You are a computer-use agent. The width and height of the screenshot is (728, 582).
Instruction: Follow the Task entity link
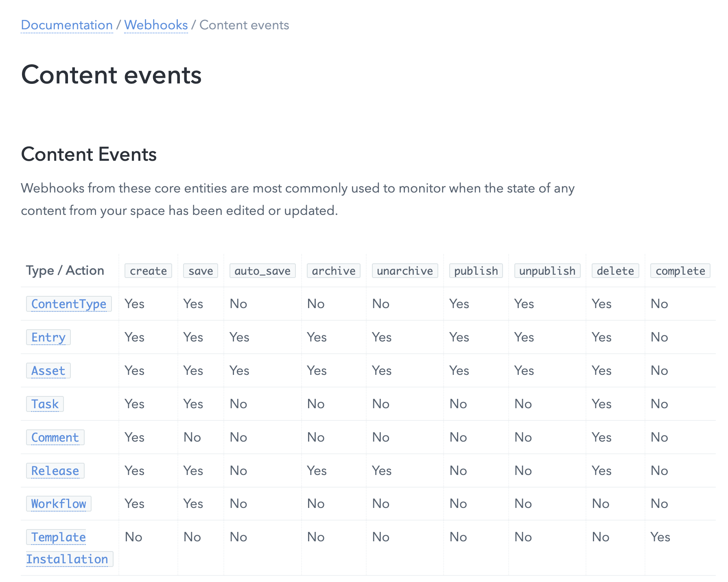[x=45, y=404]
